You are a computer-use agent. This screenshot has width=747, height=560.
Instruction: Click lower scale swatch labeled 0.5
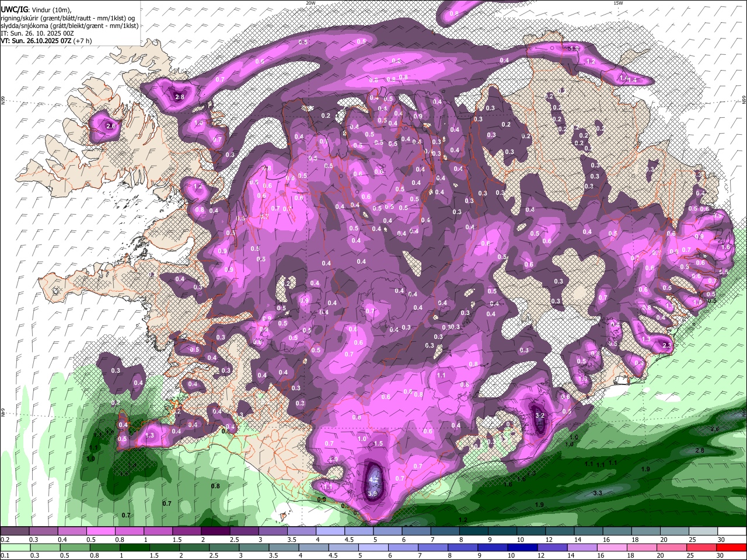point(75,547)
